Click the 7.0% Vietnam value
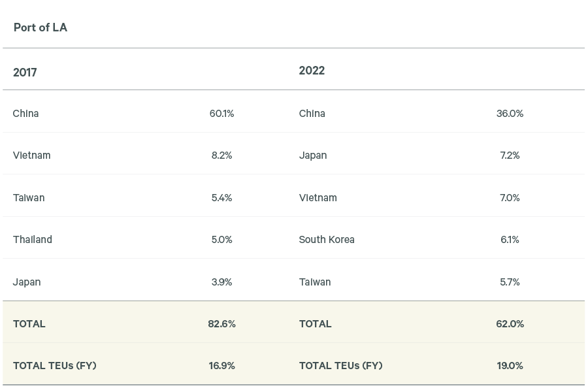 tap(510, 198)
